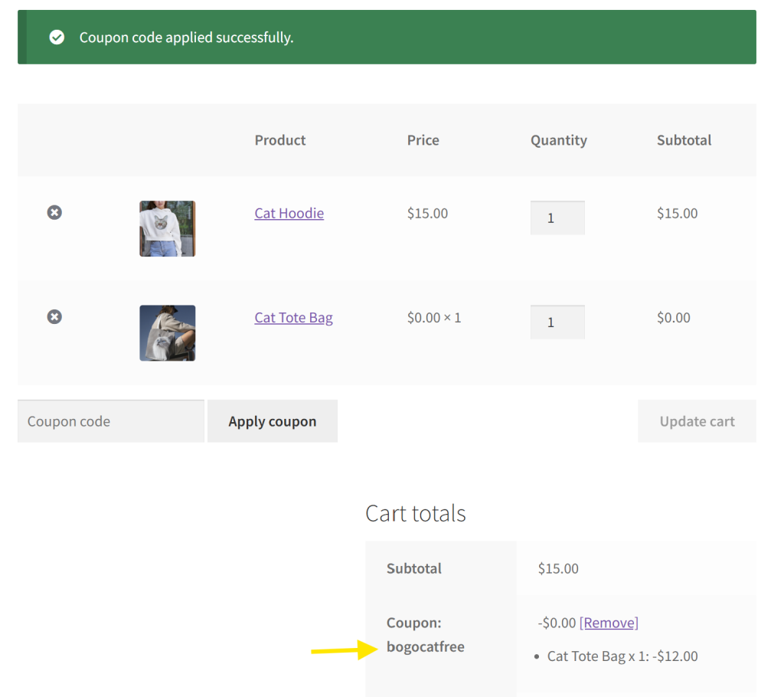Follow the Cat Tote Bag product link

pyautogui.click(x=293, y=317)
